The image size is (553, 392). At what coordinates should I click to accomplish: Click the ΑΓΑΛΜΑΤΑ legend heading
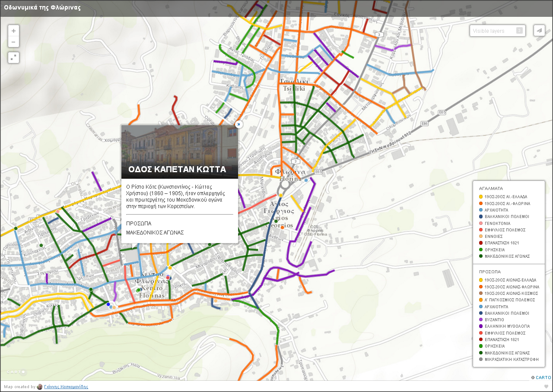[x=491, y=188]
